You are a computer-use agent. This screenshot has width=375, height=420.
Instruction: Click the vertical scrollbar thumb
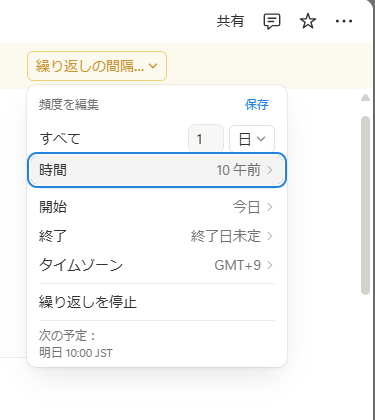pos(366,205)
